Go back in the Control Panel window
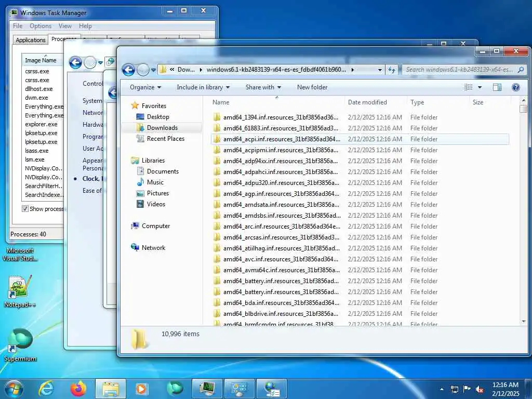Viewport: 532px width, 399px height. point(75,63)
